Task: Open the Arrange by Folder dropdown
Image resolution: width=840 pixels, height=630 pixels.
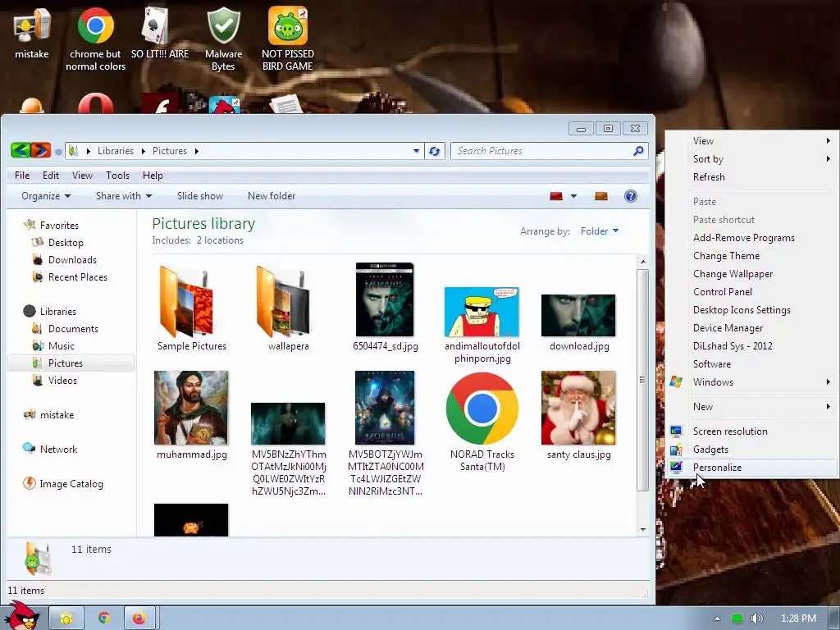Action: coord(600,231)
